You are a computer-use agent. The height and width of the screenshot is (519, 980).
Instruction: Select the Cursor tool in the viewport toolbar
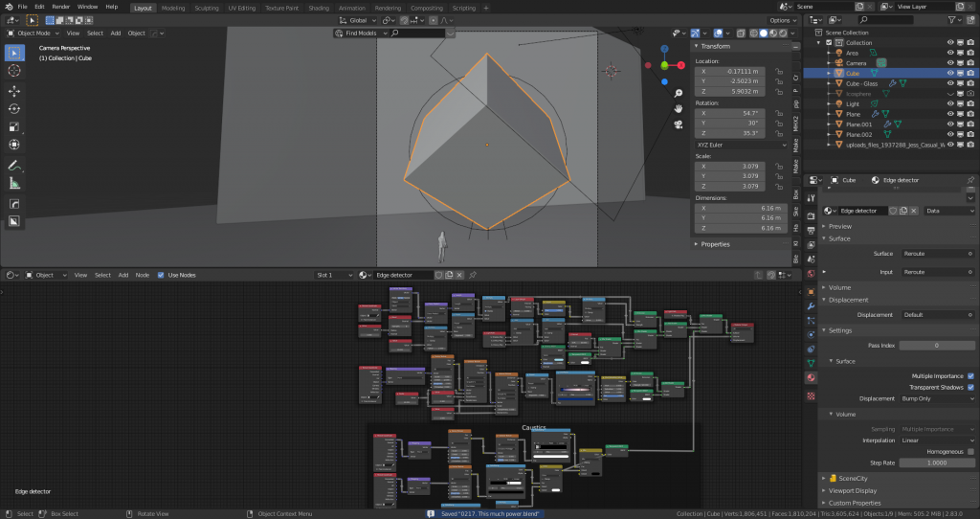point(13,71)
